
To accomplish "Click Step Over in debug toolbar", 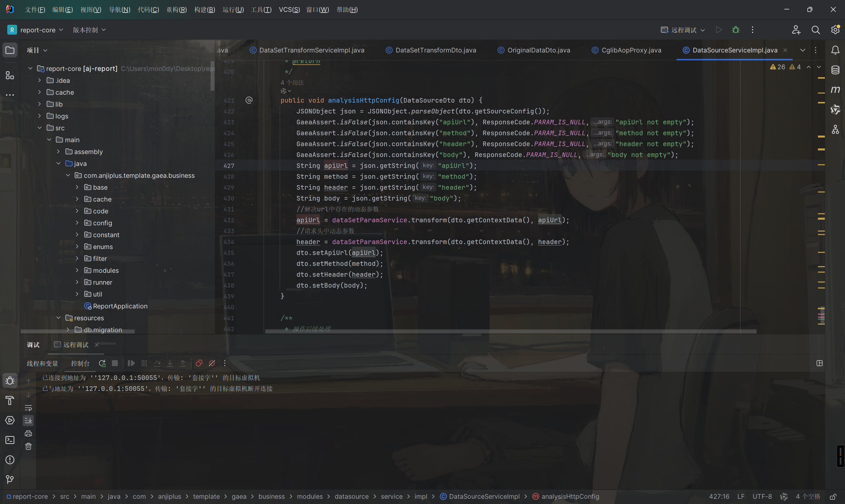I will coord(157,363).
